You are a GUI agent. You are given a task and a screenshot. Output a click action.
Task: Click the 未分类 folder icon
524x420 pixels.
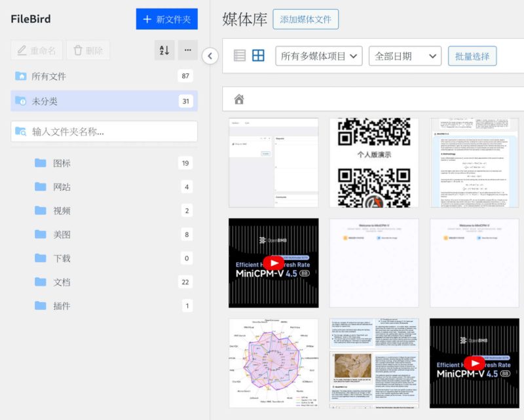(22, 100)
